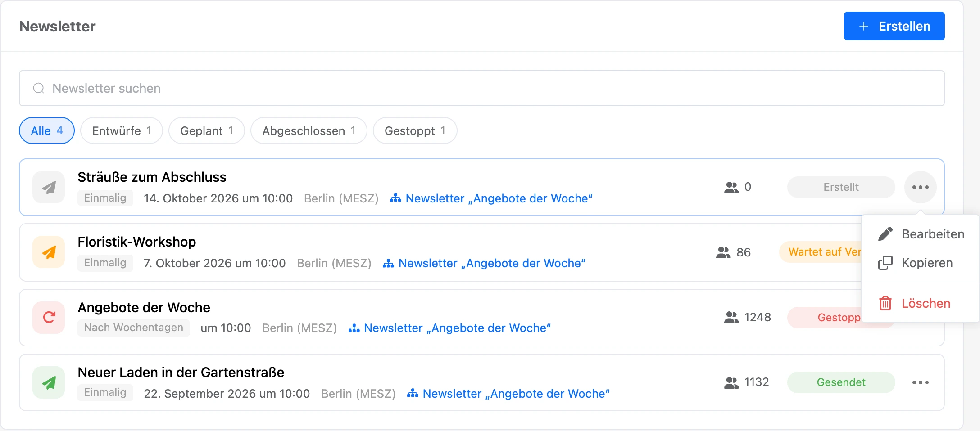Choose Löschen from the context menu
Screen dimensions: 980x431
921,303
